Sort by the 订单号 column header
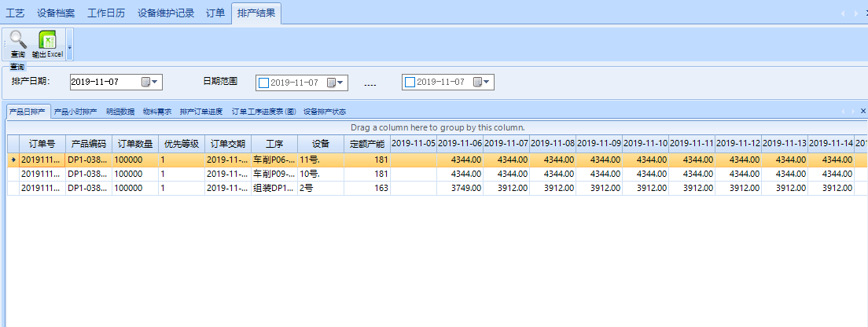 coord(41,144)
